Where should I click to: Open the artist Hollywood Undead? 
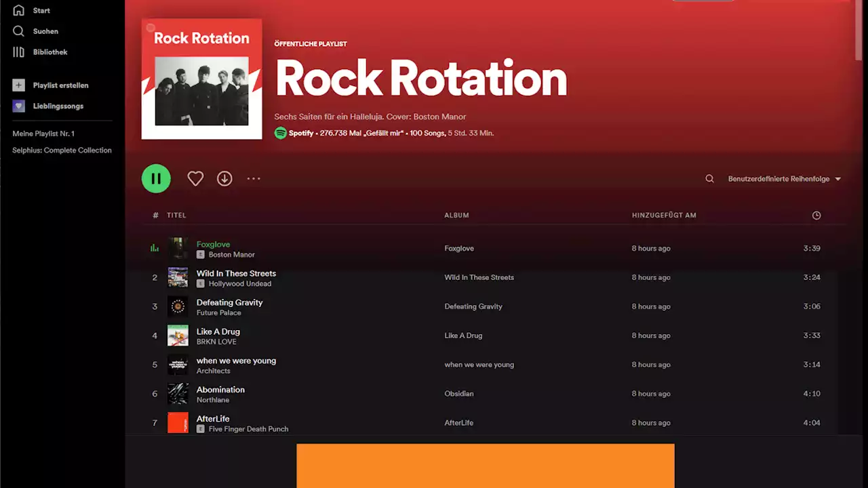click(239, 284)
